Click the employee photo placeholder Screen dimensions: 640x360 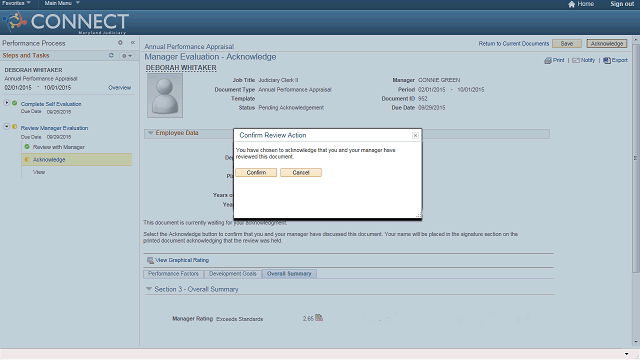(165, 96)
